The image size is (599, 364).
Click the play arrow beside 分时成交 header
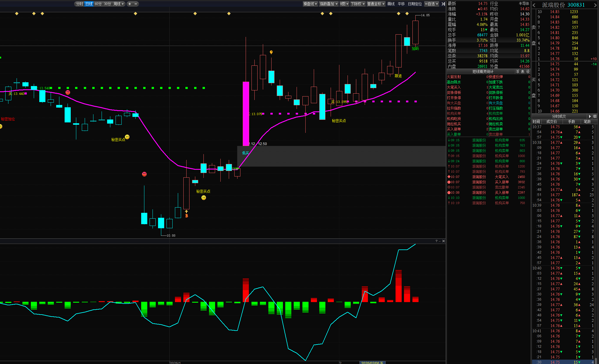pyautogui.click(x=590, y=116)
